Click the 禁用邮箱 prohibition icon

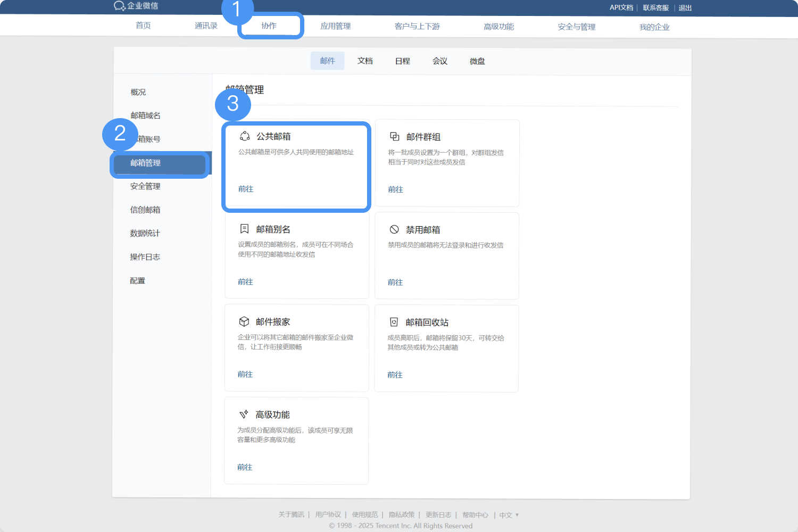coord(394,229)
